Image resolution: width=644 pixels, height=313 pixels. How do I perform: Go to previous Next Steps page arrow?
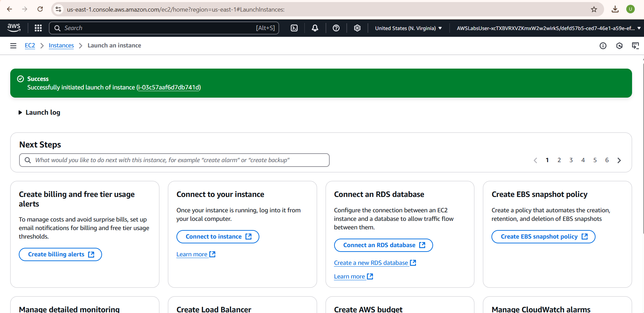(535, 160)
